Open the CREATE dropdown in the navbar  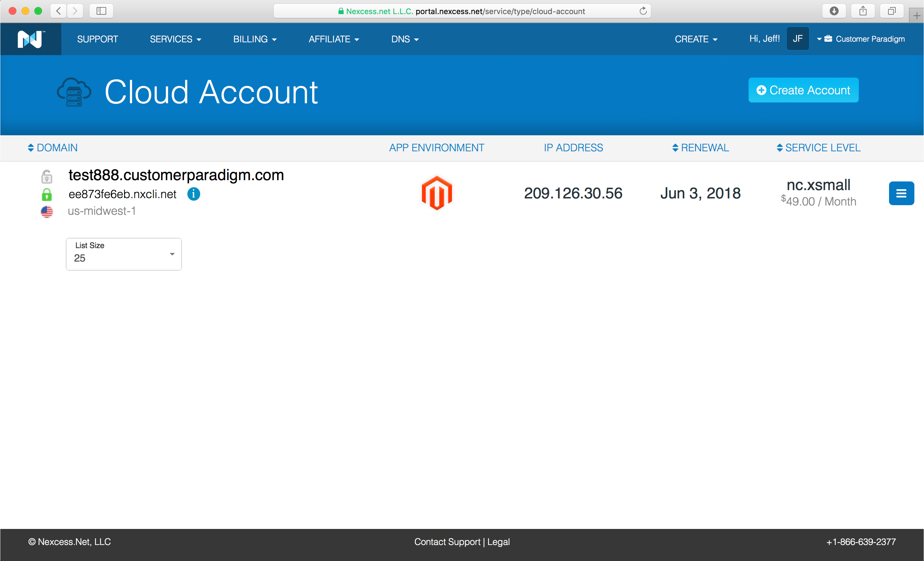(x=696, y=39)
